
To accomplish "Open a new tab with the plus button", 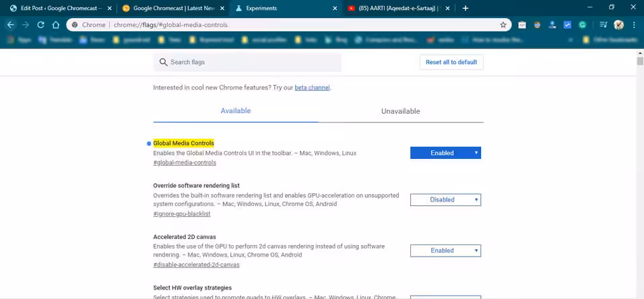I will point(465,8).
